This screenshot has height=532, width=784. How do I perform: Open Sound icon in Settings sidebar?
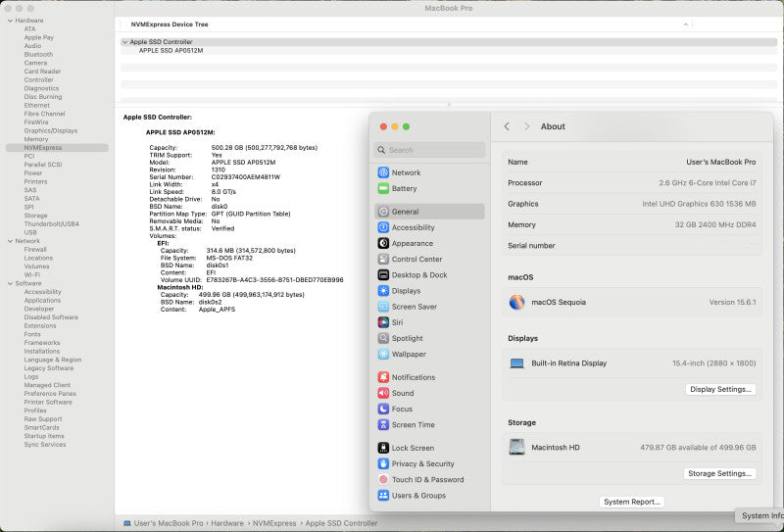point(383,393)
